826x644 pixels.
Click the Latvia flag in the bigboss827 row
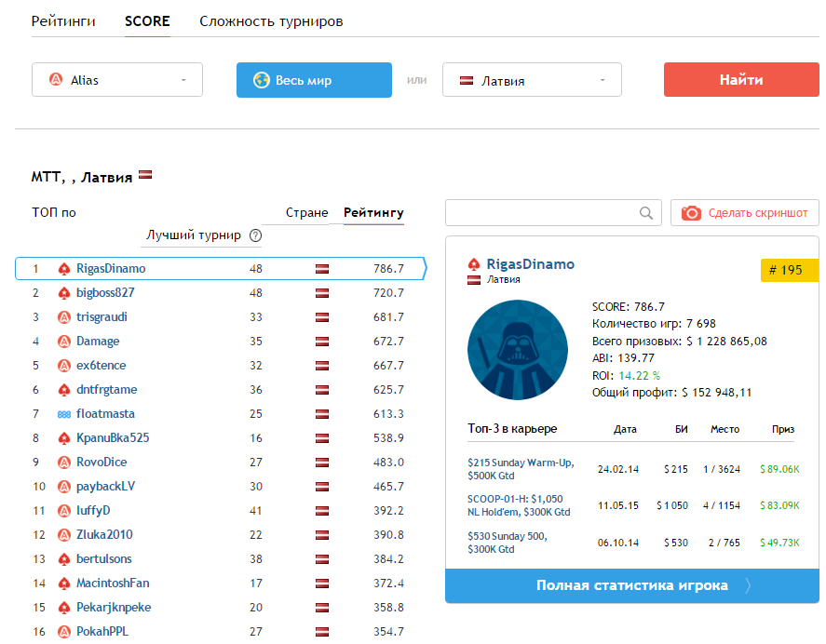322,293
